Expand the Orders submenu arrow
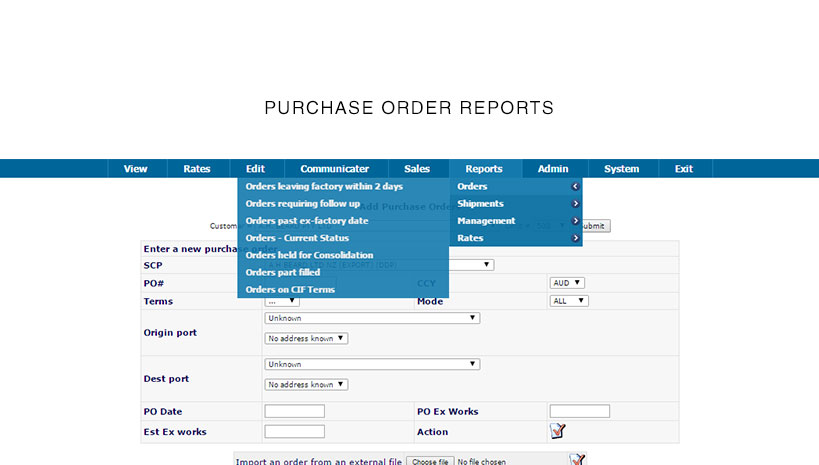Image resolution: width=819 pixels, height=465 pixels. pyautogui.click(x=575, y=187)
